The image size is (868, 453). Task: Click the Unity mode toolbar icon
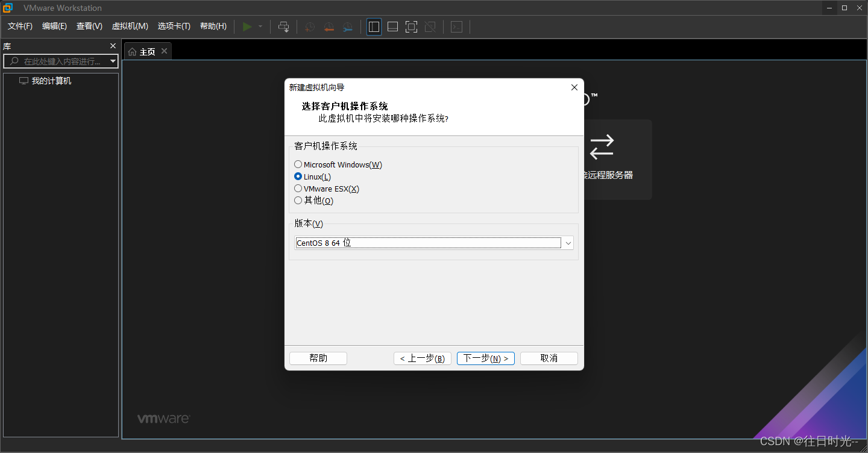coord(430,27)
